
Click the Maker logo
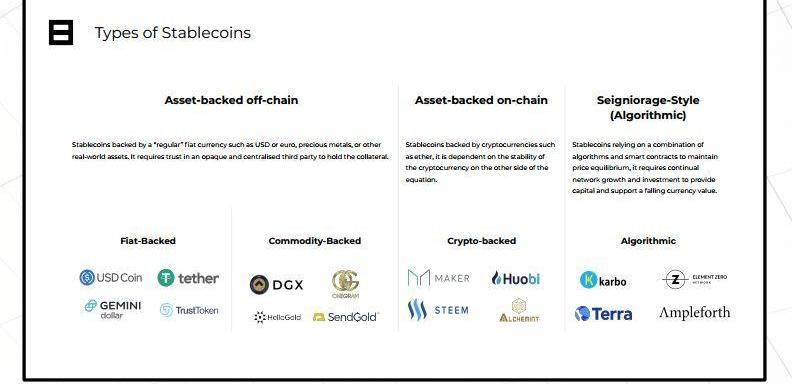438,278
